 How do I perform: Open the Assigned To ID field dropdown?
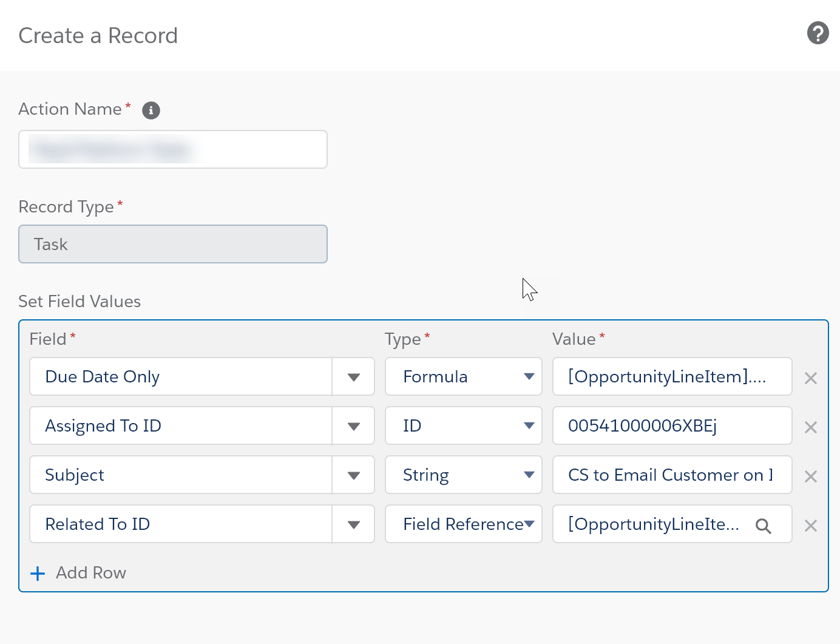tap(353, 426)
